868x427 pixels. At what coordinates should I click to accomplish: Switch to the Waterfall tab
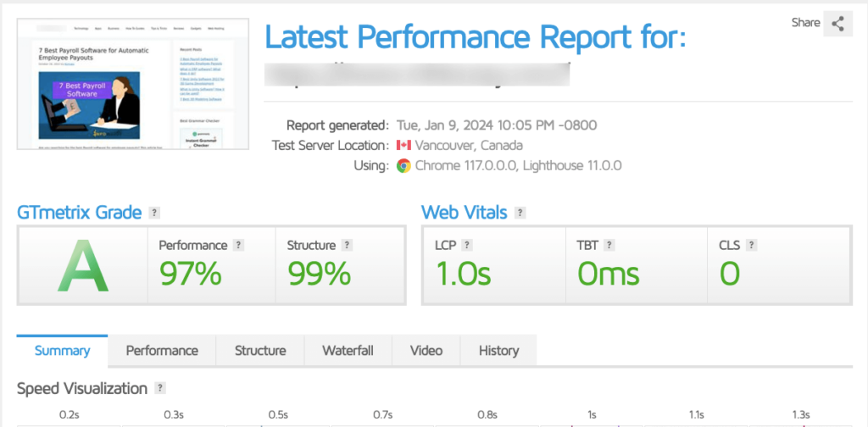coord(348,351)
